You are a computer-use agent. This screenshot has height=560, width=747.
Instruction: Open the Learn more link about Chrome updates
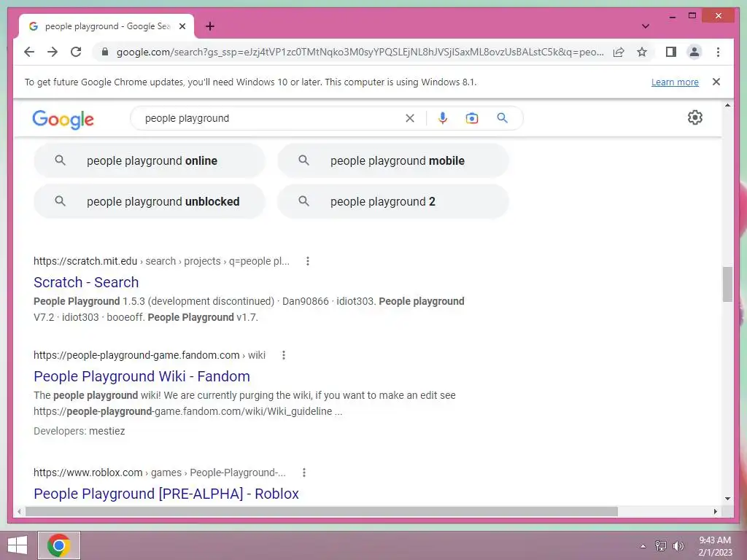(x=675, y=82)
